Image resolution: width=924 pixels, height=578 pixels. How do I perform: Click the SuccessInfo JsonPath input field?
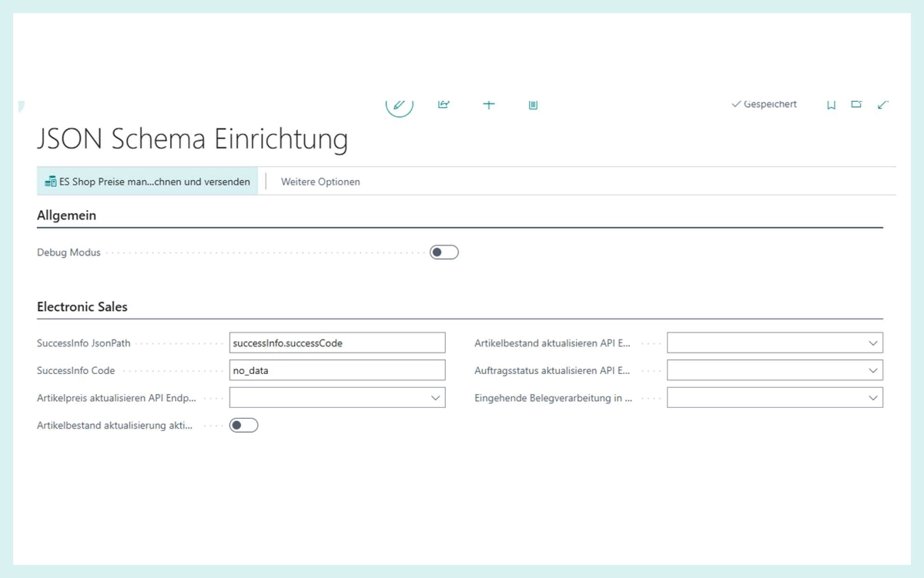pyautogui.click(x=337, y=343)
